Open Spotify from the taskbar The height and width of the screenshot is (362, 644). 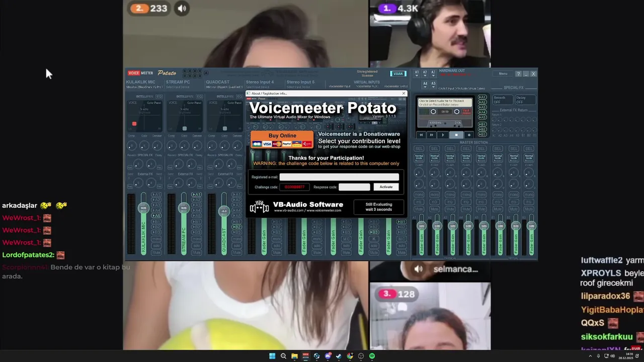coord(372,356)
